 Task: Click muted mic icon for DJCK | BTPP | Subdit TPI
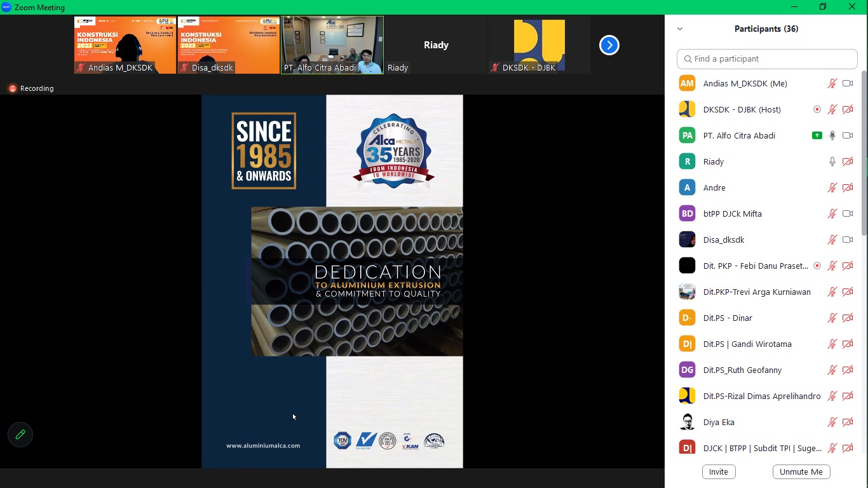pos(832,448)
